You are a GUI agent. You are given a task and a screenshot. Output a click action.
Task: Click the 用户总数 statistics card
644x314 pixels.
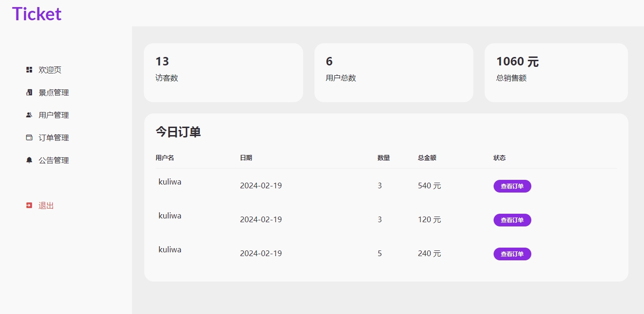pos(393,72)
